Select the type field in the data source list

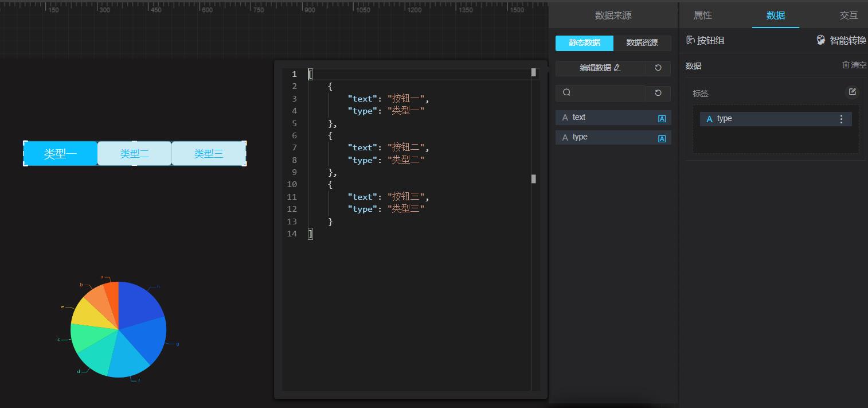(613, 137)
